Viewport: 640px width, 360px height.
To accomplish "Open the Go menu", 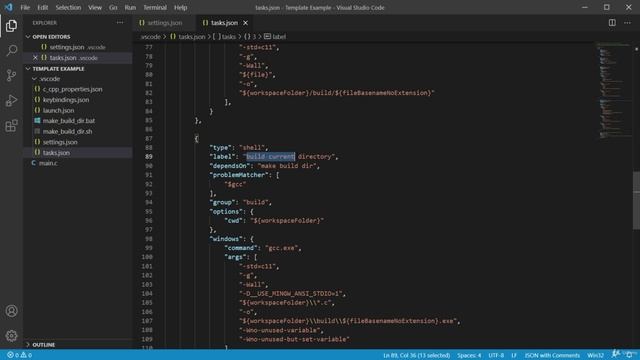I will [x=113, y=7].
